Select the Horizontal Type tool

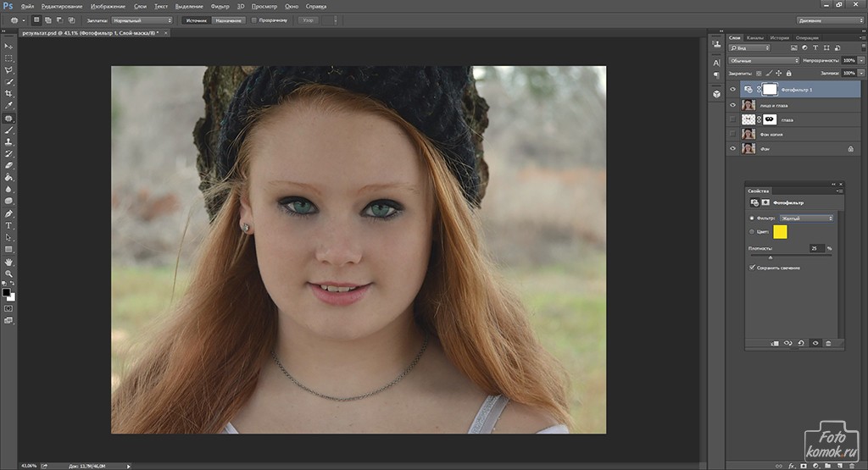point(8,225)
